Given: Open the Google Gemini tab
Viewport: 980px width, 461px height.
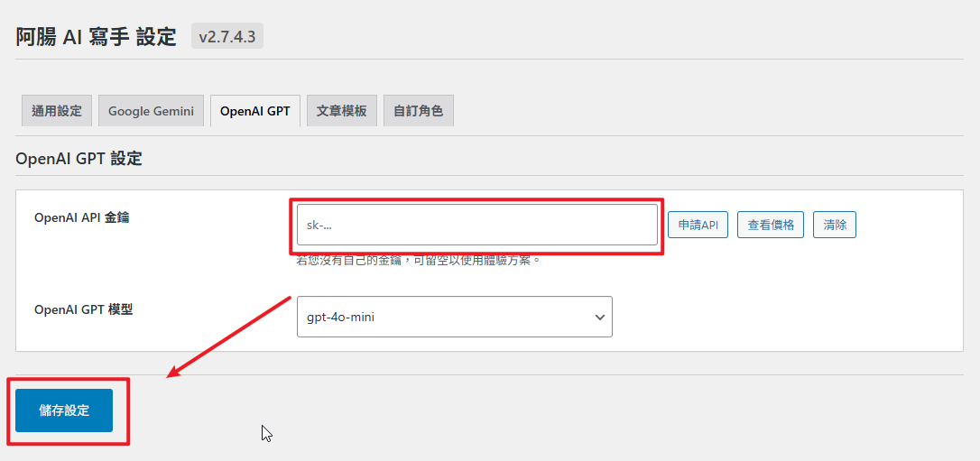Looking at the screenshot, I should 151,111.
